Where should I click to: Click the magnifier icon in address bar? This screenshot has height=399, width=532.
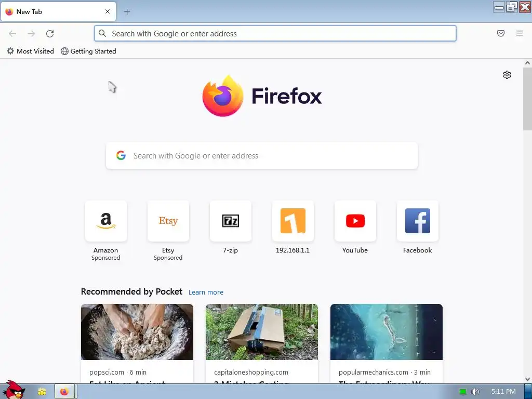tap(102, 33)
